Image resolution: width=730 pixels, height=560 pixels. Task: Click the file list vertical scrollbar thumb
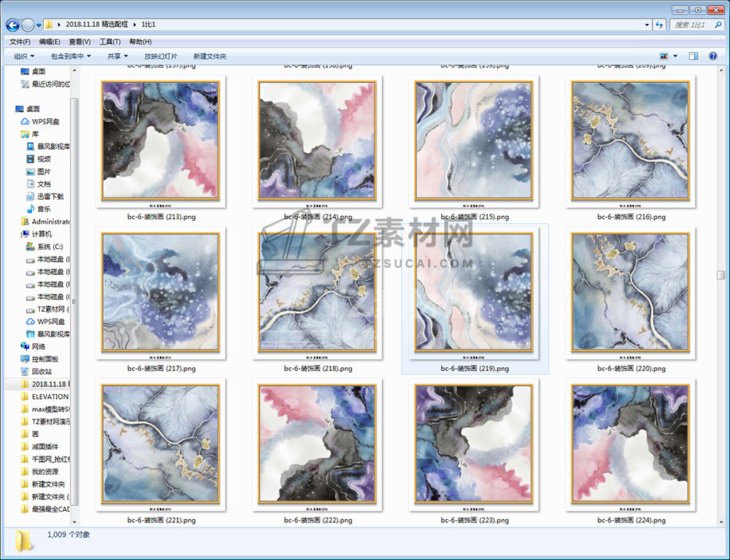click(x=721, y=275)
